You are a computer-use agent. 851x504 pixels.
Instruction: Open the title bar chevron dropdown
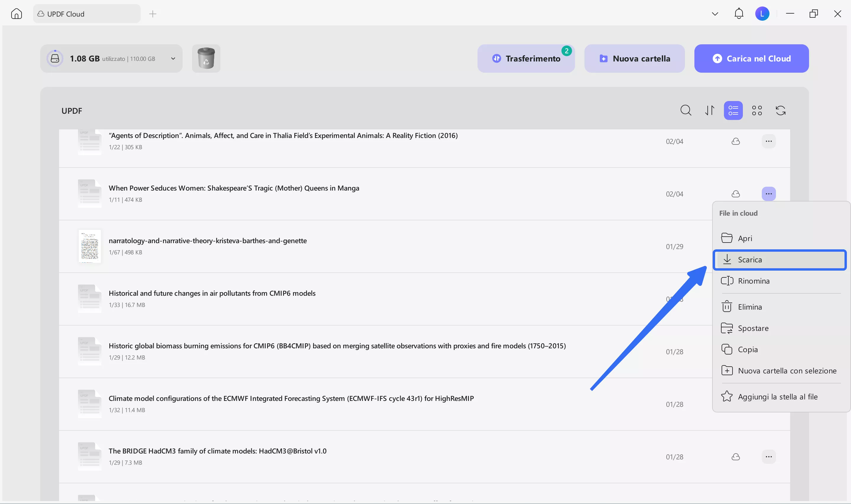click(x=715, y=14)
